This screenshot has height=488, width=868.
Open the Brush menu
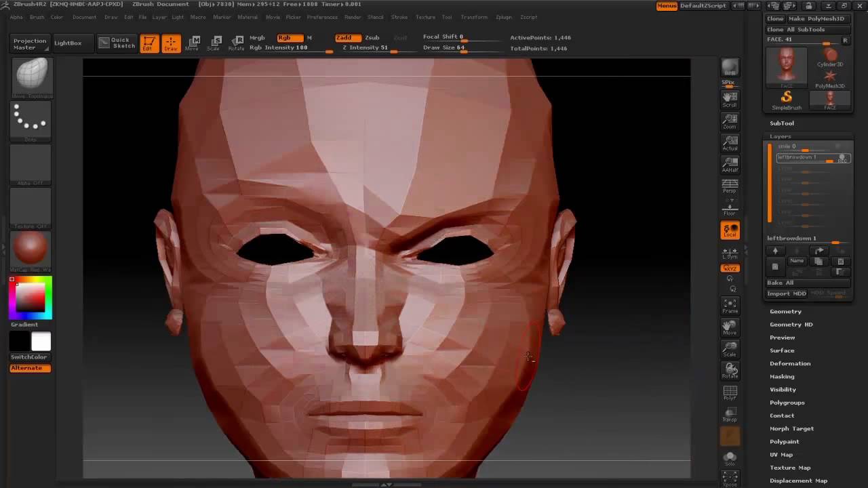[x=37, y=17]
